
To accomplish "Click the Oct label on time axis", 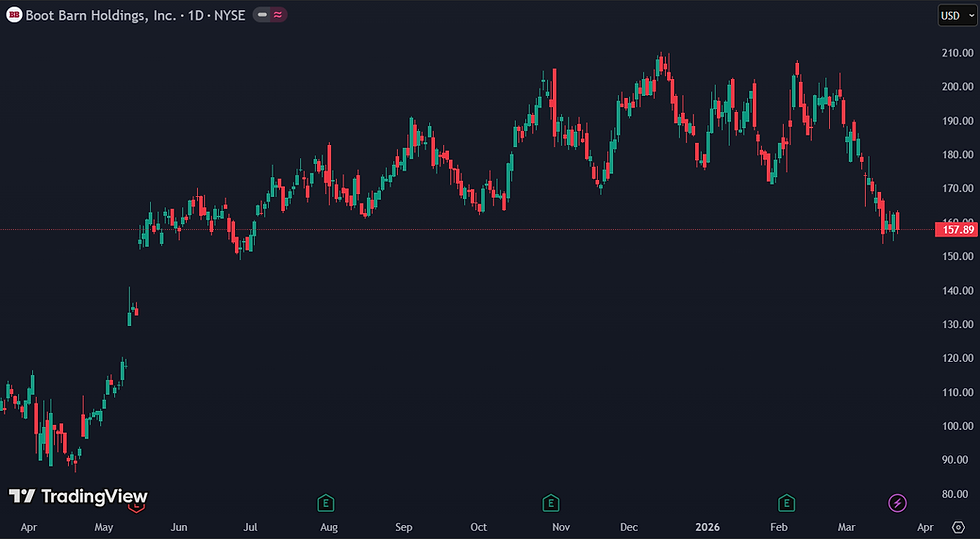I will coord(479,527).
